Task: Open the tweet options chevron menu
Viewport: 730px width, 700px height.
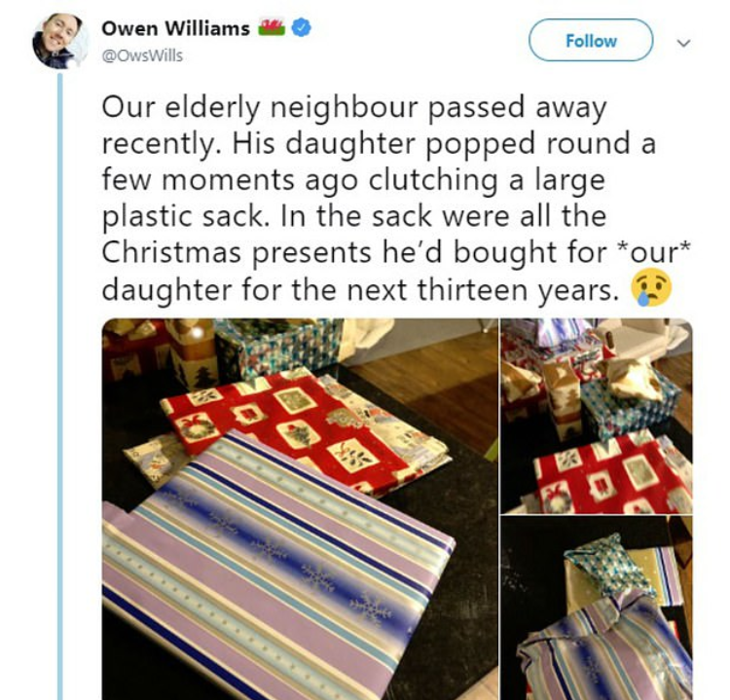Action: point(683,43)
